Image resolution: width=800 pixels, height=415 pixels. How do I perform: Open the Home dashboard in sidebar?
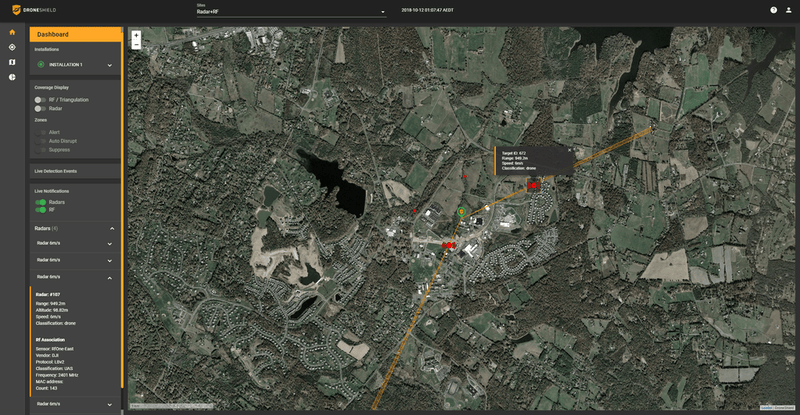click(12, 32)
